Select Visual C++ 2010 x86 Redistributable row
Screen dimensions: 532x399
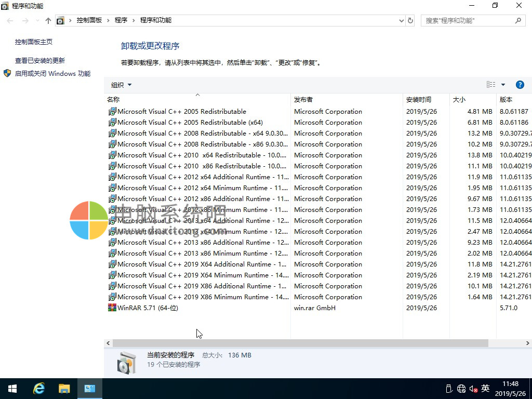pyautogui.click(x=318, y=166)
